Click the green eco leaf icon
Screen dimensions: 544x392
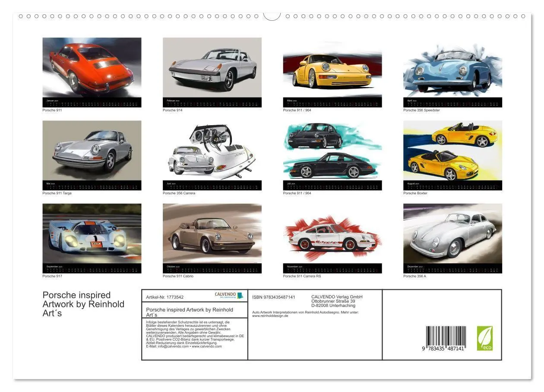(484, 338)
